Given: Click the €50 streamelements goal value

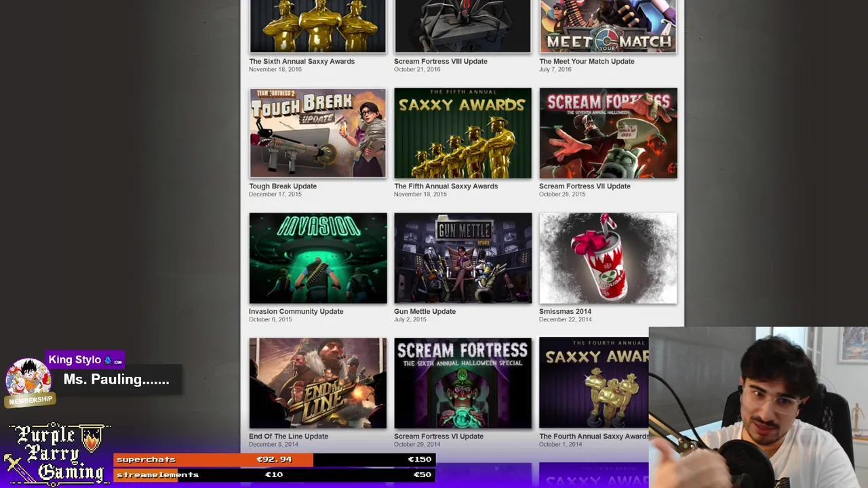Looking at the screenshot, I should coord(422,474).
